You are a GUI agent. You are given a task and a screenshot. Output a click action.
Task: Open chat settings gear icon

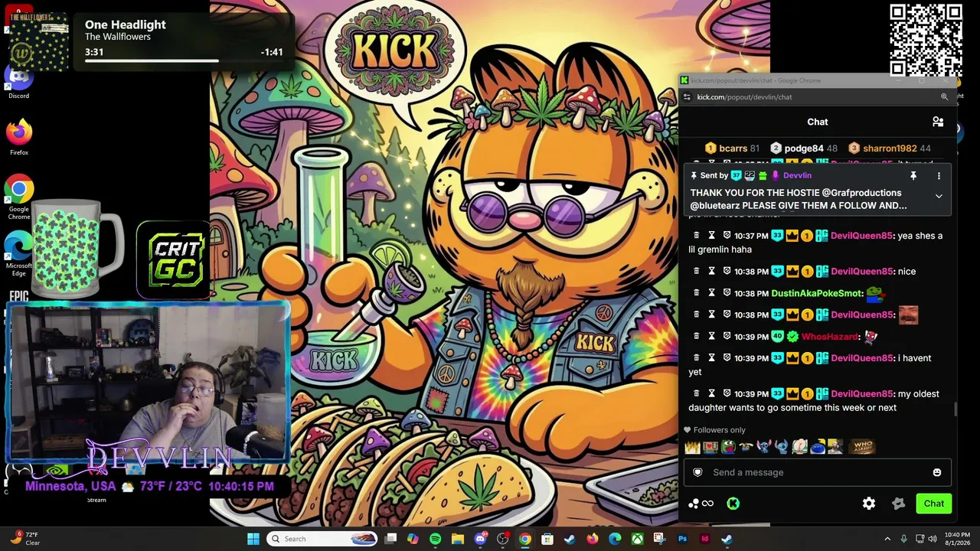point(869,504)
